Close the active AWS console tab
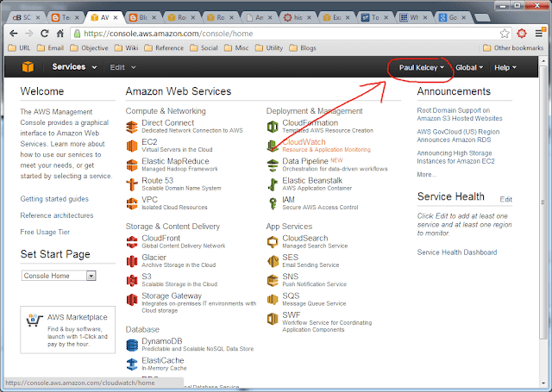The width and height of the screenshot is (552, 392). [x=116, y=17]
